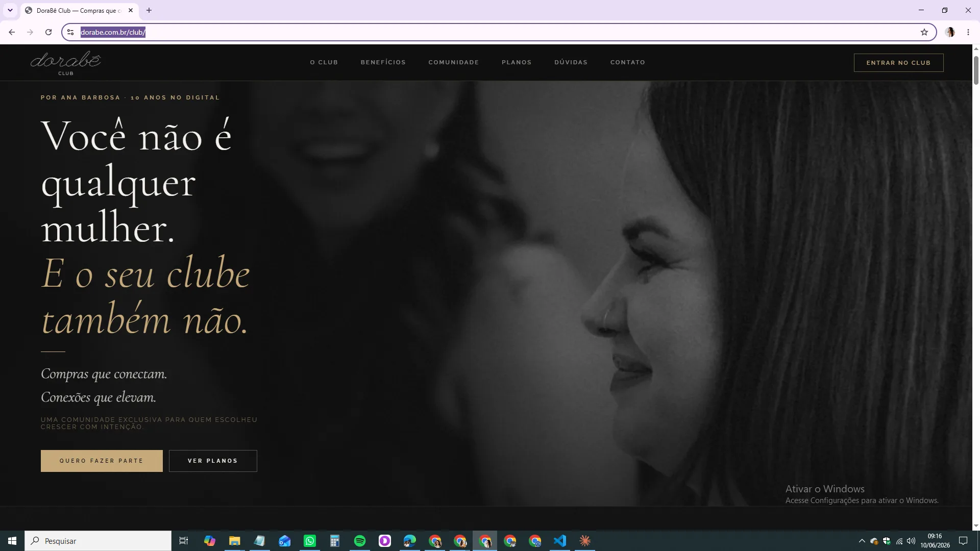The image size is (980, 551).
Task: Open Outlook from the taskbar
Action: (284, 541)
